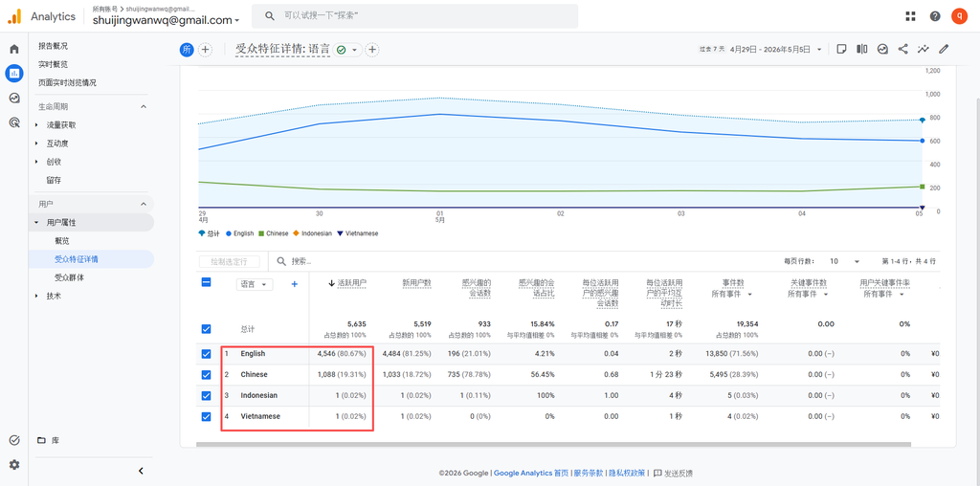980x486 pixels.
Task: Open the configure checkmark icon above the gear
Action: pos(13,440)
